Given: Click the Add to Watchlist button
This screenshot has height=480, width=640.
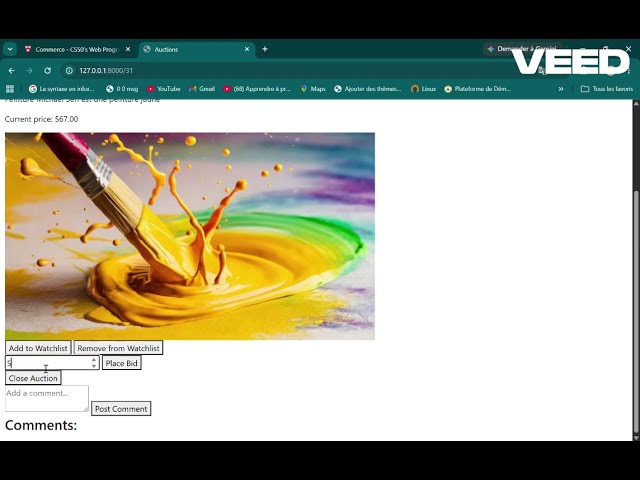Looking at the screenshot, I should tap(38, 348).
